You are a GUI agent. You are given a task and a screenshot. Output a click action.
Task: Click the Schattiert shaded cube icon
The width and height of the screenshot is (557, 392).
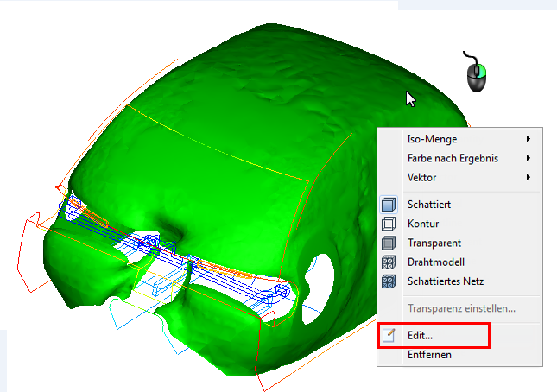pyautogui.click(x=389, y=205)
